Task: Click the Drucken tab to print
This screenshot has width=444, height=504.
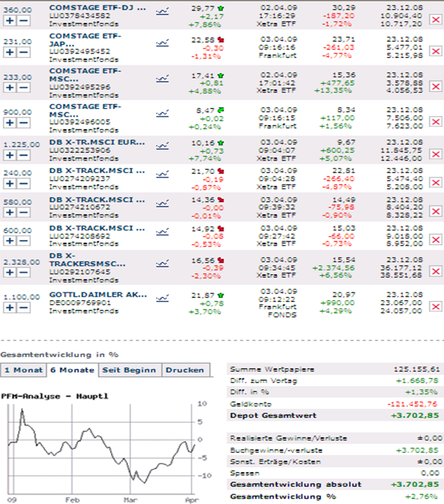Action: coord(186,370)
